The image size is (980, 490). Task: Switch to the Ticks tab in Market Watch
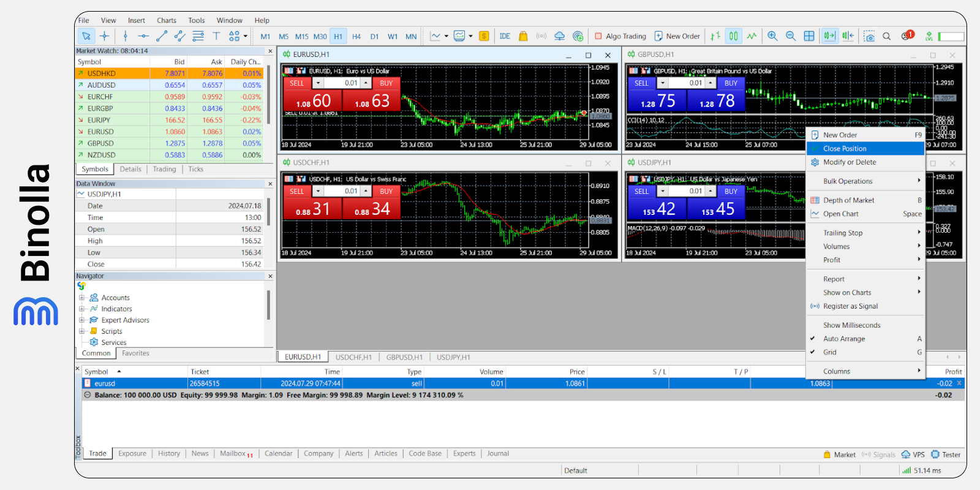(x=196, y=169)
